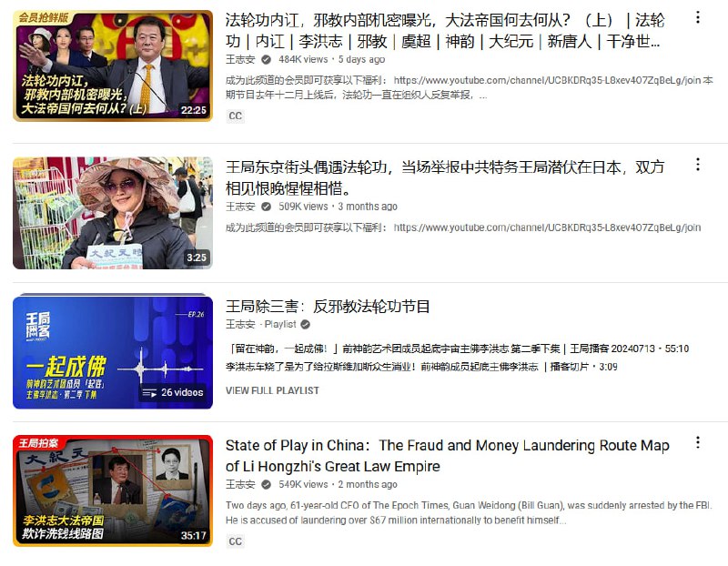Click verified badge beside 484K views channel name
Viewport: 728px width, 566px height.
click(x=266, y=59)
